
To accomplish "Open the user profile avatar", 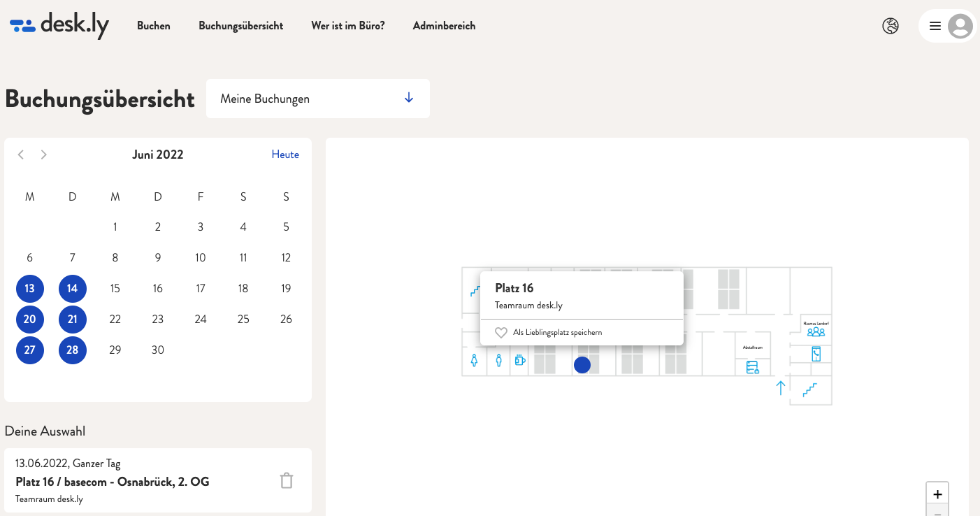I will click(x=960, y=26).
